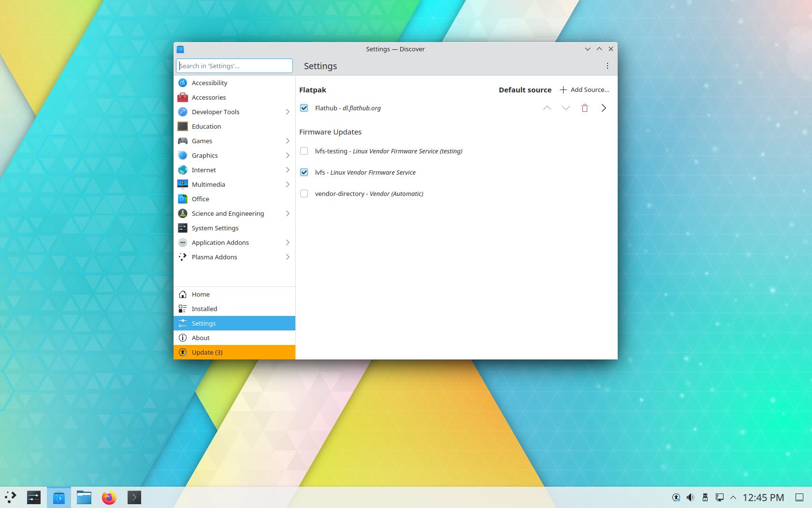Screen dimensions: 812x508
Task: Click the Show Desktop button in the panel
Action: click(x=799, y=497)
